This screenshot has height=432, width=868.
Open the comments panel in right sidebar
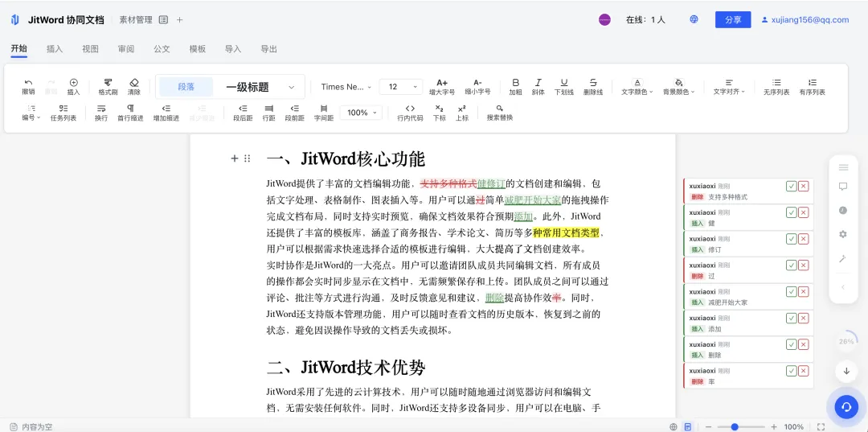(x=843, y=187)
